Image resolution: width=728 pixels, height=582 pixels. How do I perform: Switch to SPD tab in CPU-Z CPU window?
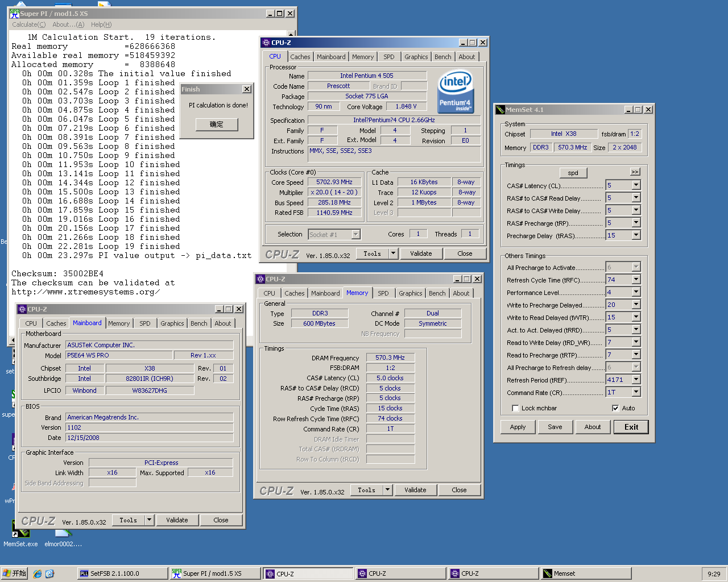pyautogui.click(x=388, y=57)
